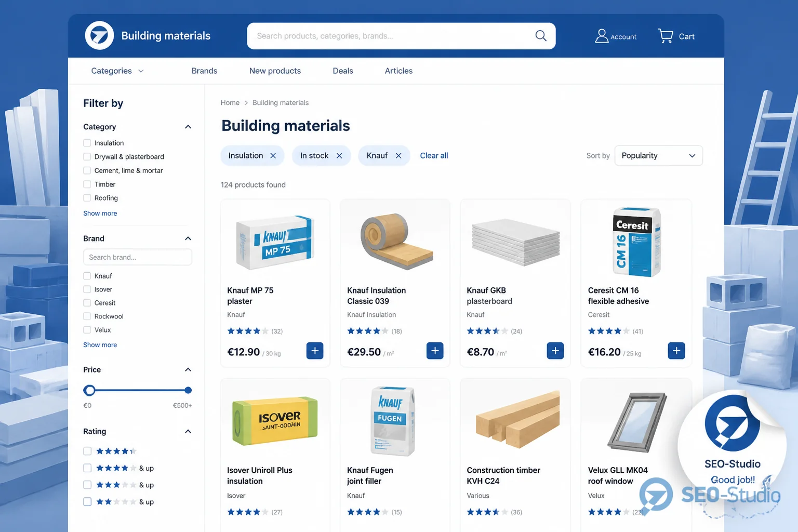
Task: Open the Construction timber KVH C24 image
Action: (517, 420)
